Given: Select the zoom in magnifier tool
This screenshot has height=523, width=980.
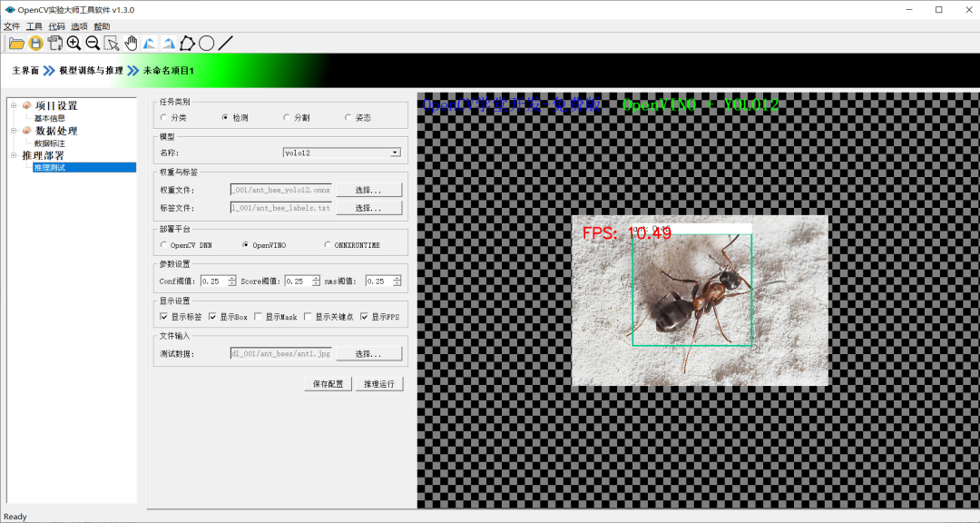Looking at the screenshot, I should [73, 43].
